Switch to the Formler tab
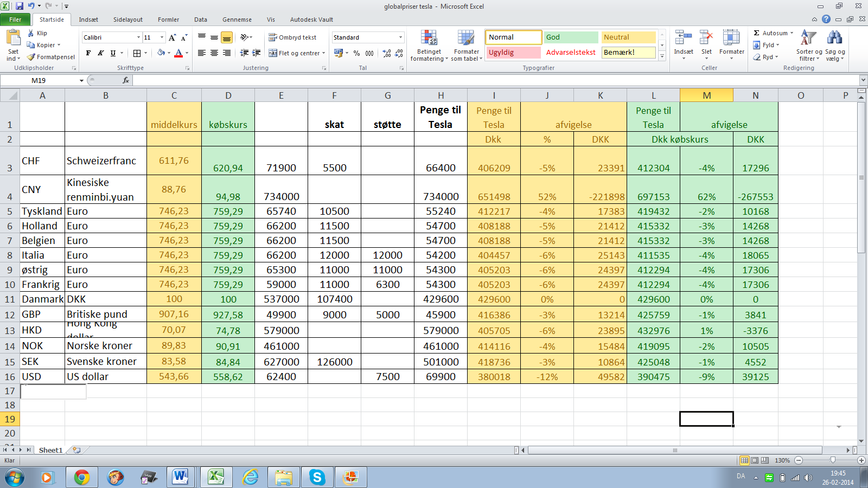 coord(168,20)
